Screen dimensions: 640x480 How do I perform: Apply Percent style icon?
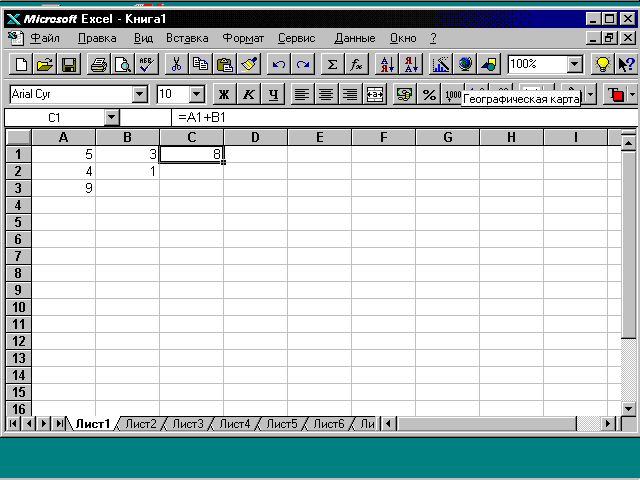click(x=429, y=95)
